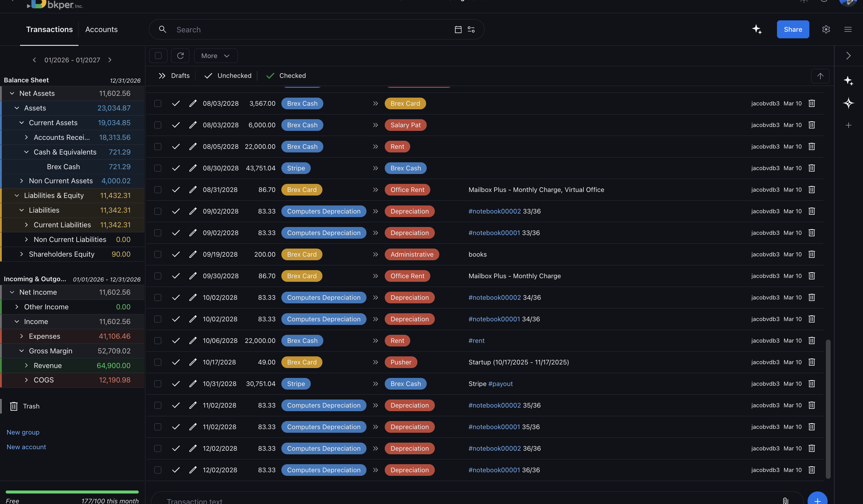Click the sparkle icon in right sidebar

tap(849, 81)
